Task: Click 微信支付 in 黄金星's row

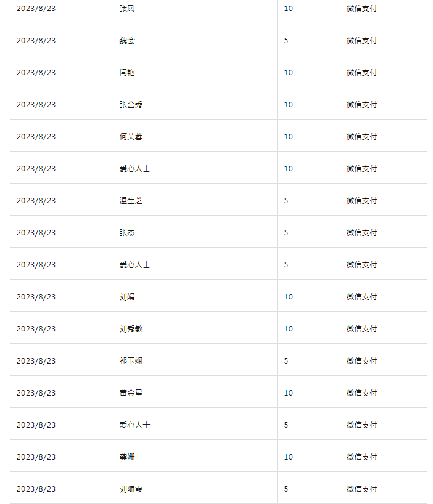Action: [x=361, y=392]
